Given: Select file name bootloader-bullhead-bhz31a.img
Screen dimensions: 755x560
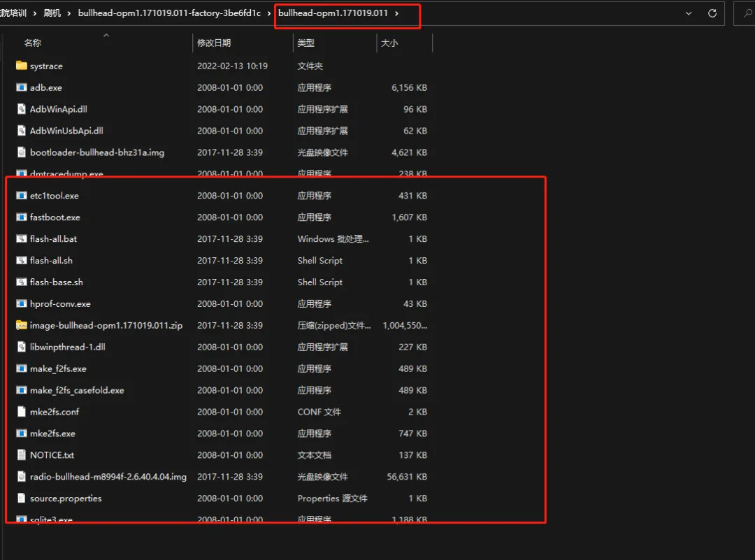Looking at the screenshot, I should 96,152.
